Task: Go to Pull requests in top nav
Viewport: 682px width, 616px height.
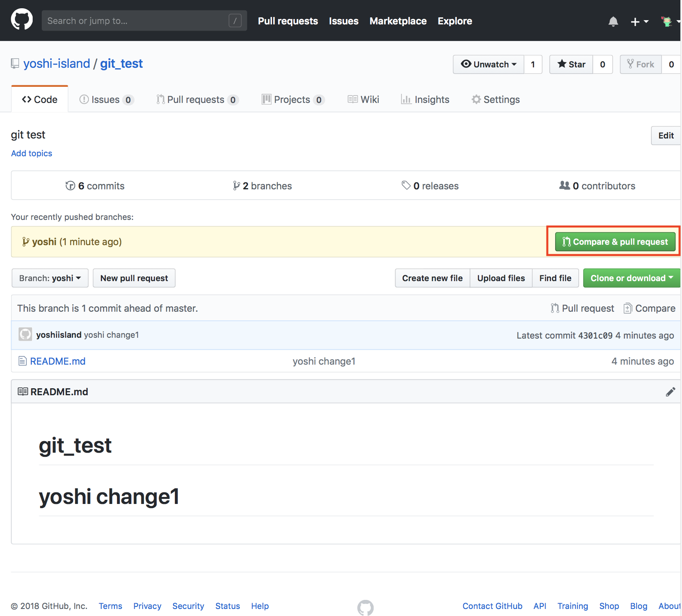Action: point(288,21)
